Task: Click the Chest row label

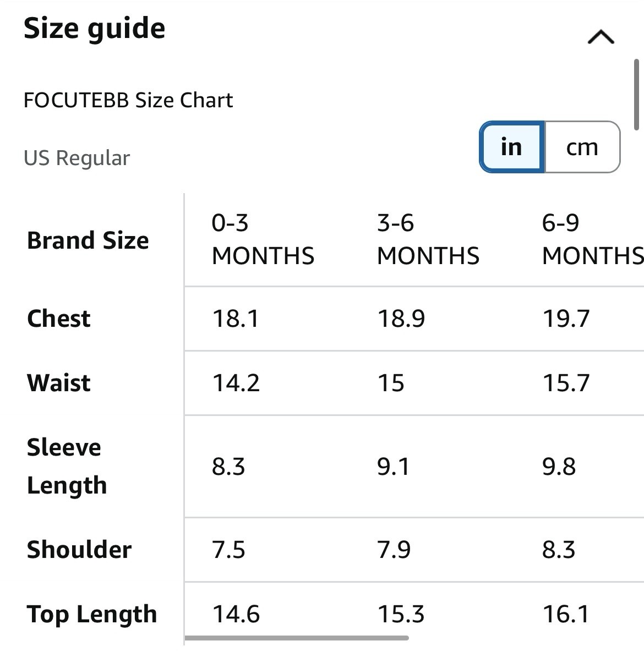Action: (59, 319)
